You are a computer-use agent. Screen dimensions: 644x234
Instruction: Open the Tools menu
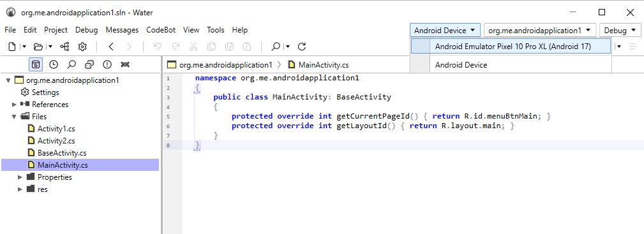(x=216, y=30)
